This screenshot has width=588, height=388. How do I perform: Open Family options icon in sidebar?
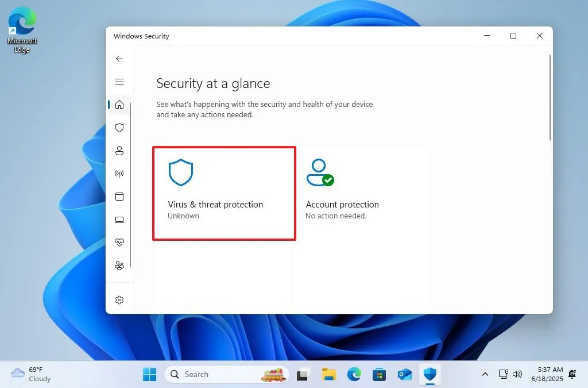click(119, 266)
